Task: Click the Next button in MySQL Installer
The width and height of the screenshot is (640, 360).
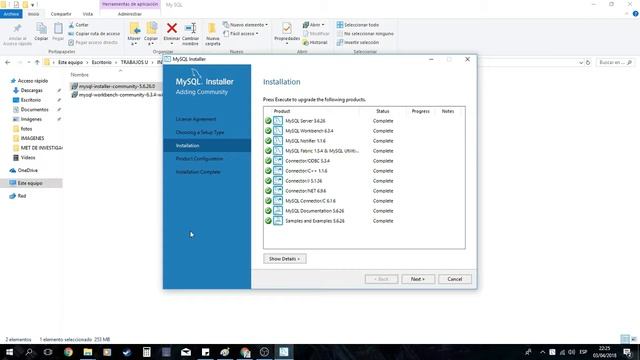Action: (418, 279)
